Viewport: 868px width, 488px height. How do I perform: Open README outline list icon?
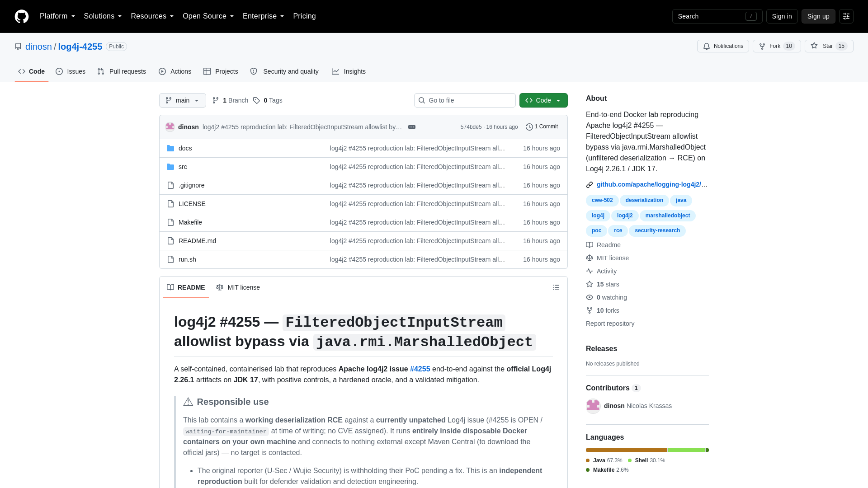point(556,287)
